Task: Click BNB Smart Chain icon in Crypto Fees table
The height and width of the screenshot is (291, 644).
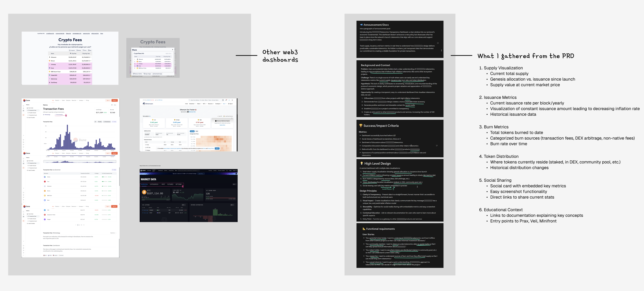Action: coord(50,72)
